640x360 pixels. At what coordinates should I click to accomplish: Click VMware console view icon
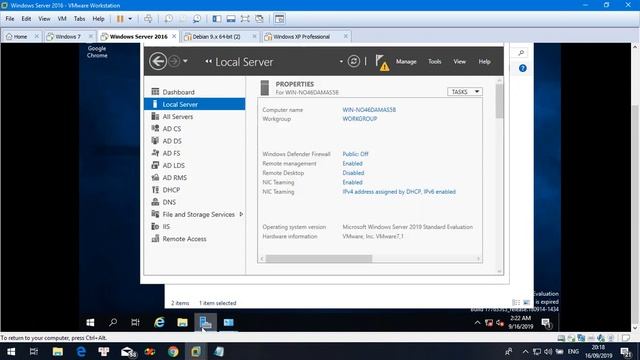tap(280, 19)
